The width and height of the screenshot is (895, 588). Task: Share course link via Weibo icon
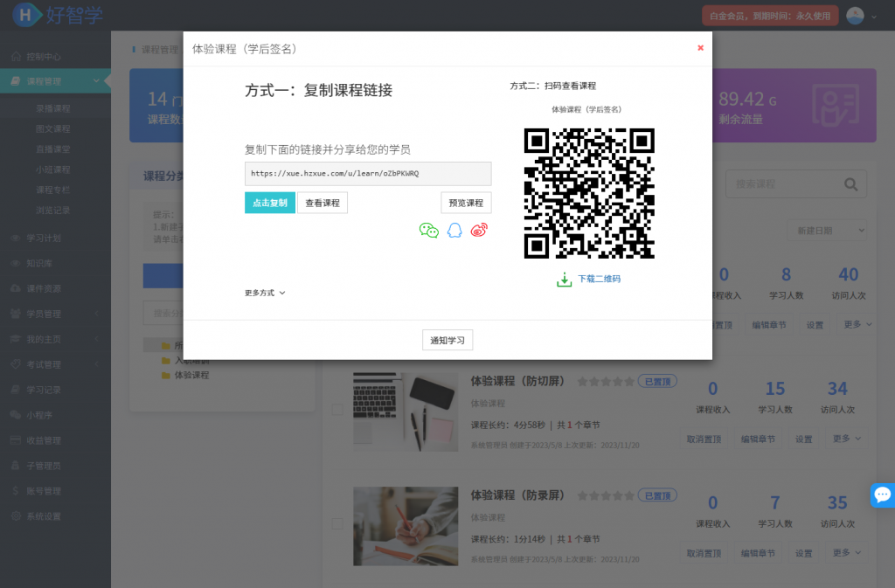point(479,230)
